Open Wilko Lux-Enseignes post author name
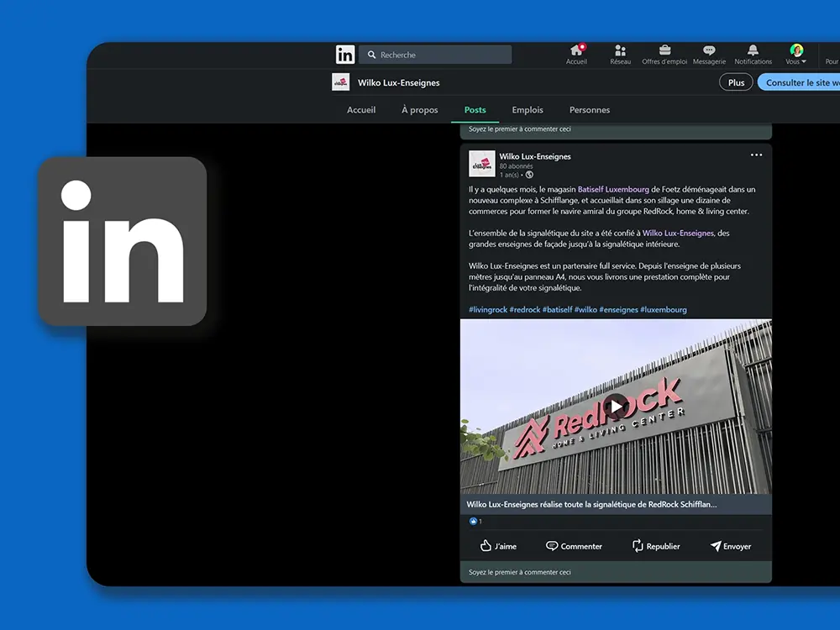This screenshot has width=840, height=630. [x=534, y=156]
